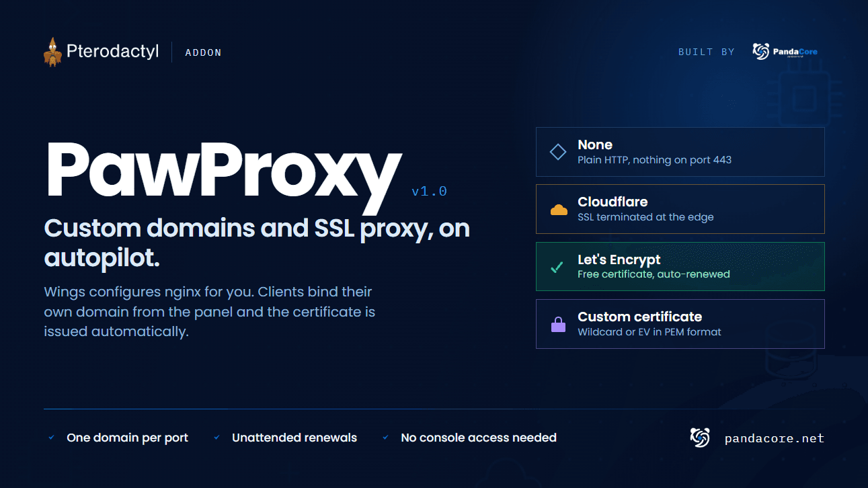The width and height of the screenshot is (868, 488).
Task: Click the purple padlock on Custom certificate card
Action: (x=558, y=324)
